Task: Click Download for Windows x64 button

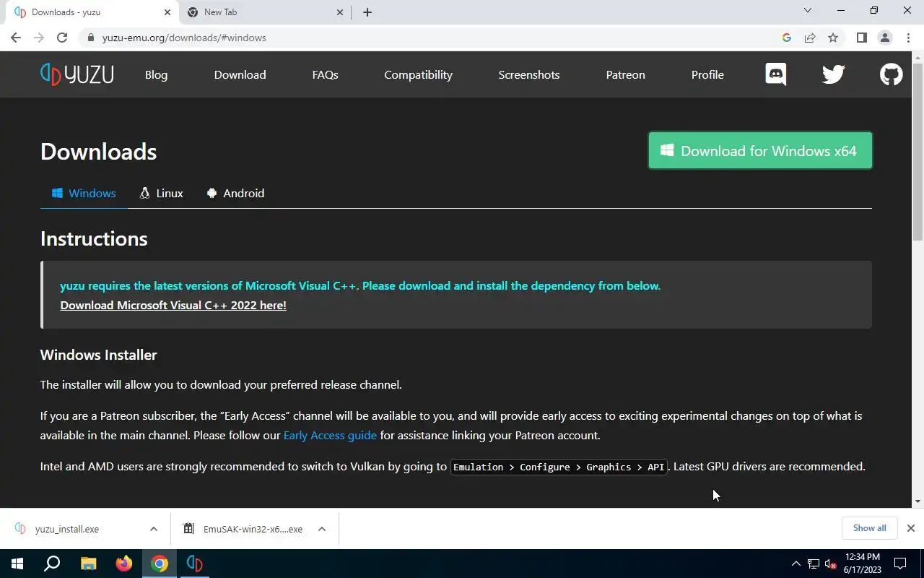Action: point(760,150)
